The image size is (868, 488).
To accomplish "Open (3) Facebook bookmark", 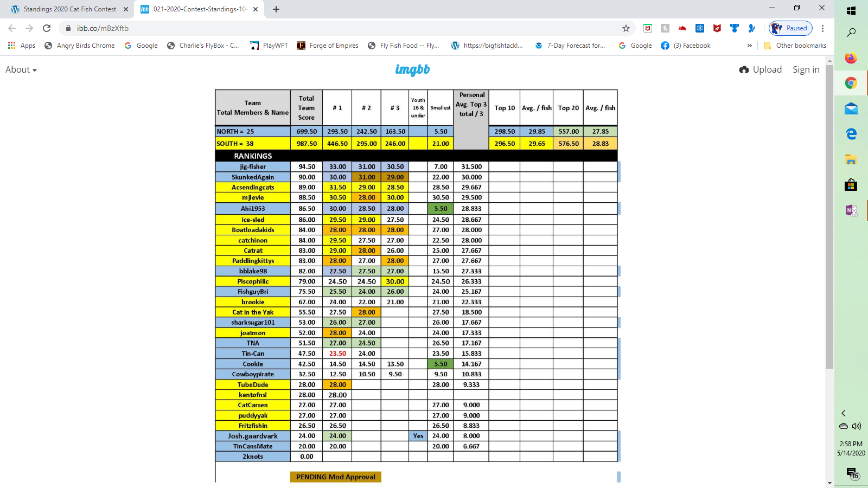I will point(686,46).
